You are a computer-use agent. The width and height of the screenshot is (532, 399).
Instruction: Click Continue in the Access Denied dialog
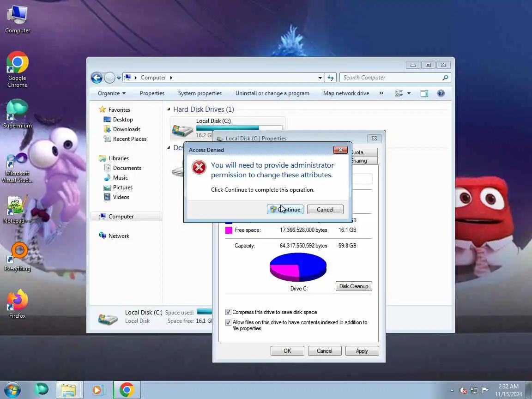tap(285, 209)
